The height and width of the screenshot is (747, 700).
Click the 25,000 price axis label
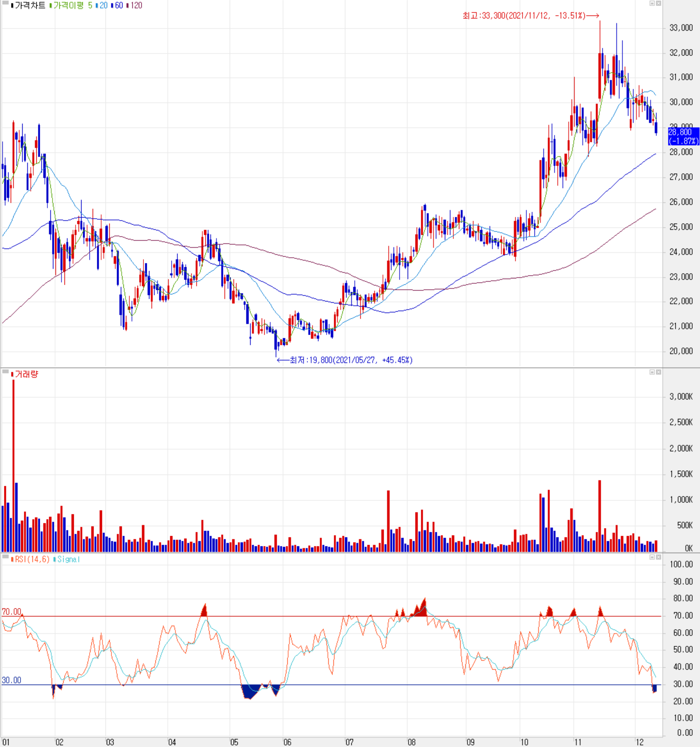(681, 227)
